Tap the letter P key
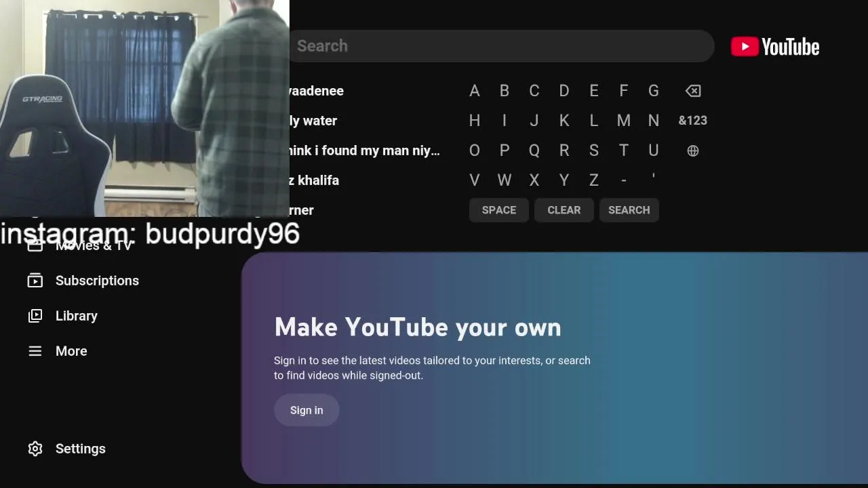This screenshot has width=868, height=488. [x=505, y=150]
